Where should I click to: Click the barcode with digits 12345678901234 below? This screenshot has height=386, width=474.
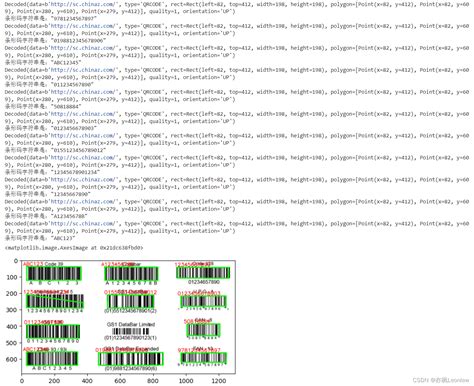[55, 301]
